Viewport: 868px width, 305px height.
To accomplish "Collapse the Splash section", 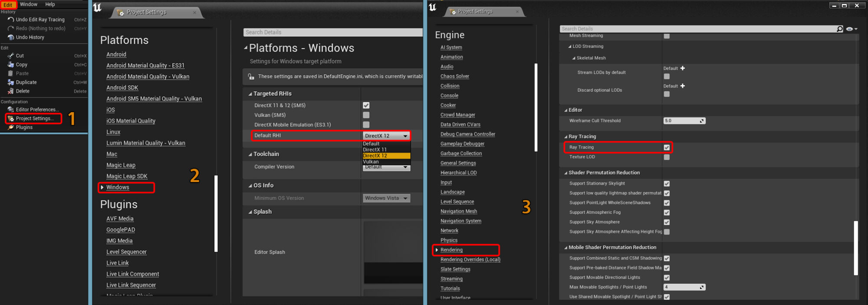I will 250,212.
